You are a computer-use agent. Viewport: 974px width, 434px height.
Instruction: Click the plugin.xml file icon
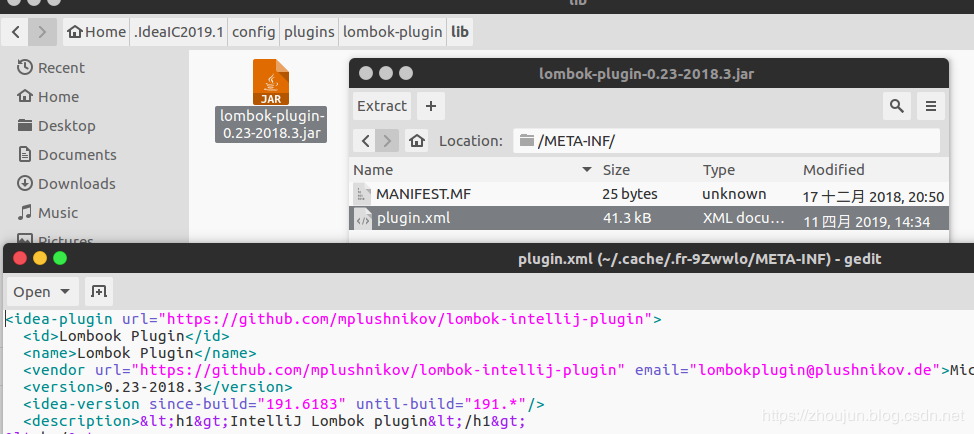(x=363, y=219)
